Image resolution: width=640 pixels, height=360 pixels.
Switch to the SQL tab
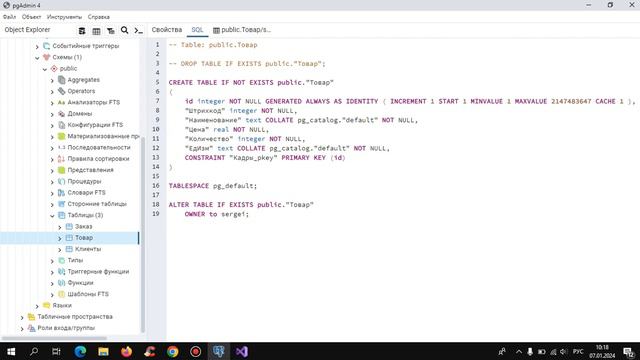point(197,30)
